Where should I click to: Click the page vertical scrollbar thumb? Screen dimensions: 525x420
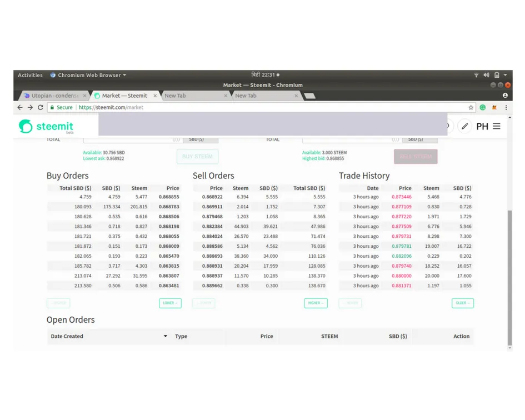509,277
